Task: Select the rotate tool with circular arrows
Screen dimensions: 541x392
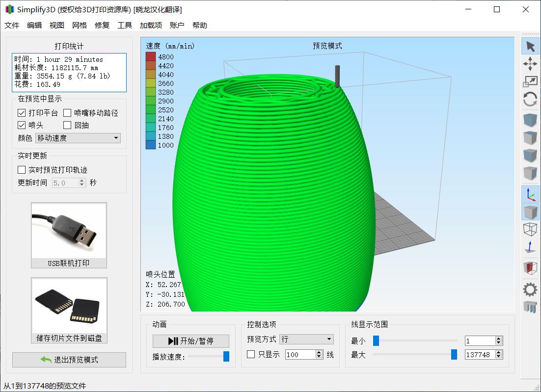Action: point(530,100)
